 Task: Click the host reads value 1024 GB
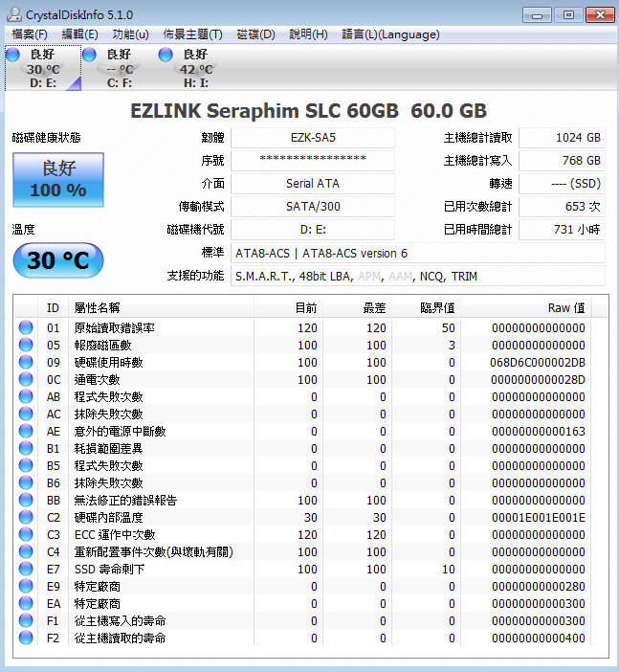pyautogui.click(x=562, y=138)
